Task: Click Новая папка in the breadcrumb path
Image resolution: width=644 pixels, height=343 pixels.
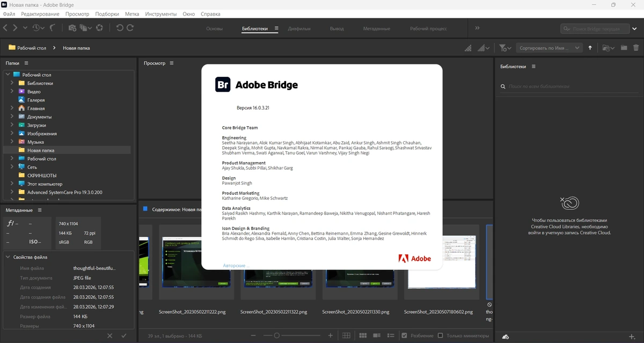Action: (76, 48)
